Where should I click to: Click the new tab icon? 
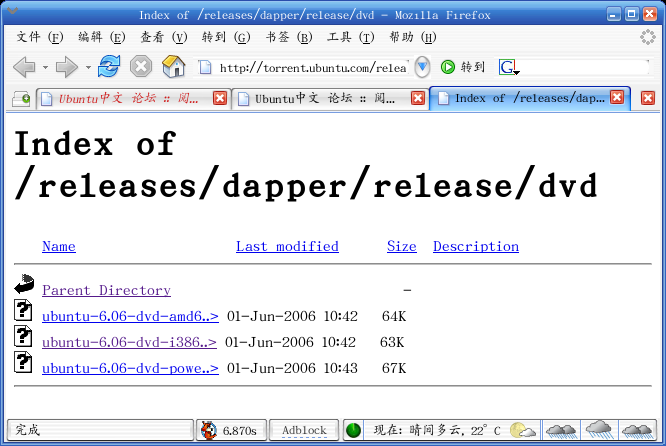[21, 99]
